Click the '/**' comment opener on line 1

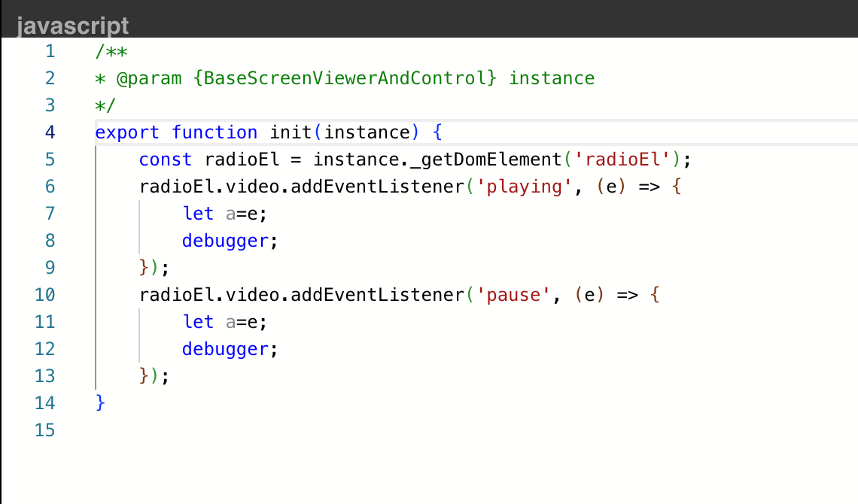(111, 51)
